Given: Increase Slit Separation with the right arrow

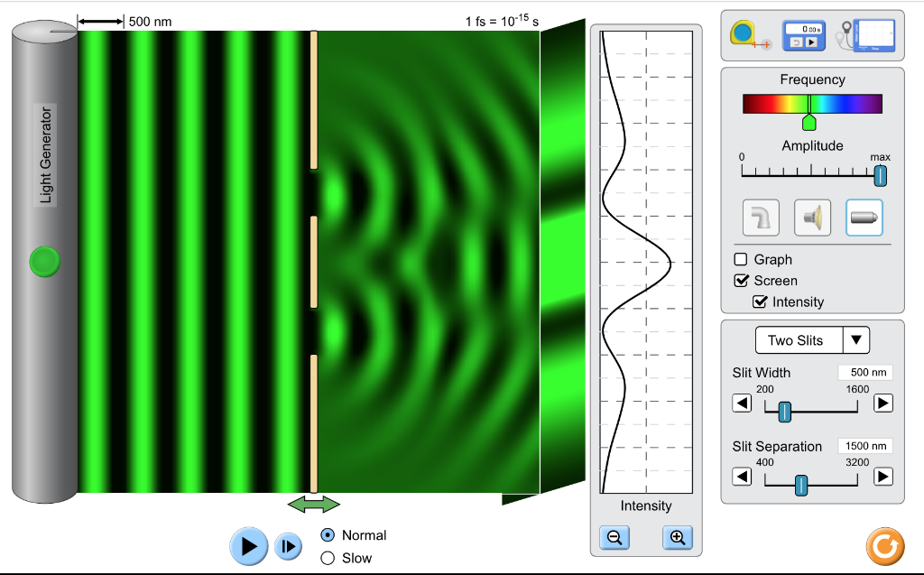Looking at the screenshot, I should (x=882, y=477).
